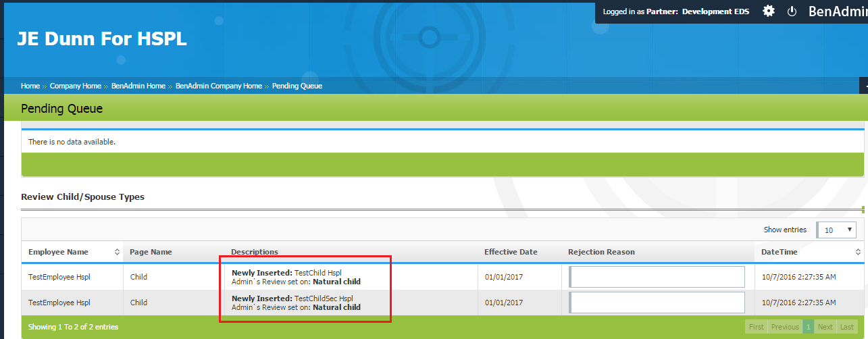Screen dimensions: 868x339
Task: Click the power logout icon
Action: coord(793,11)
